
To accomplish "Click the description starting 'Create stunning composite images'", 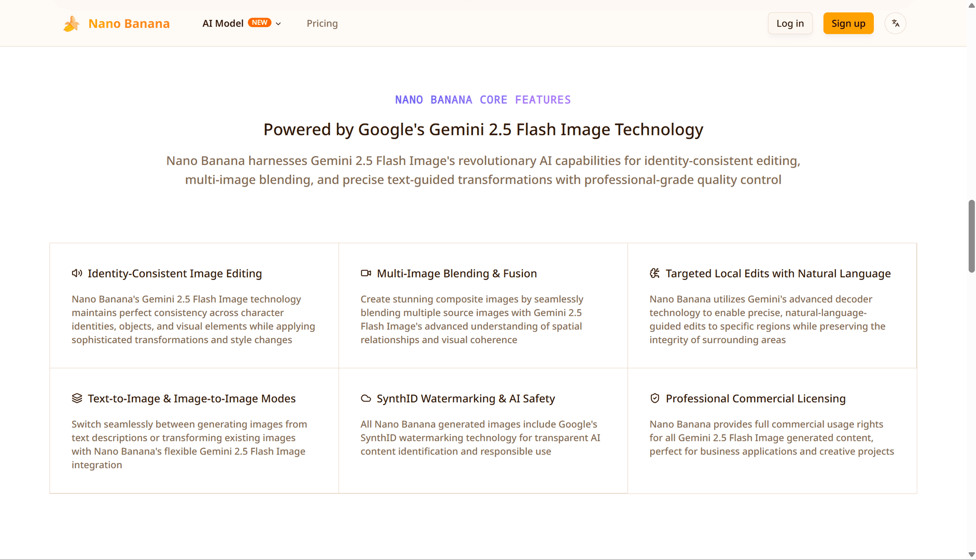I will click(x=472, y=319).
